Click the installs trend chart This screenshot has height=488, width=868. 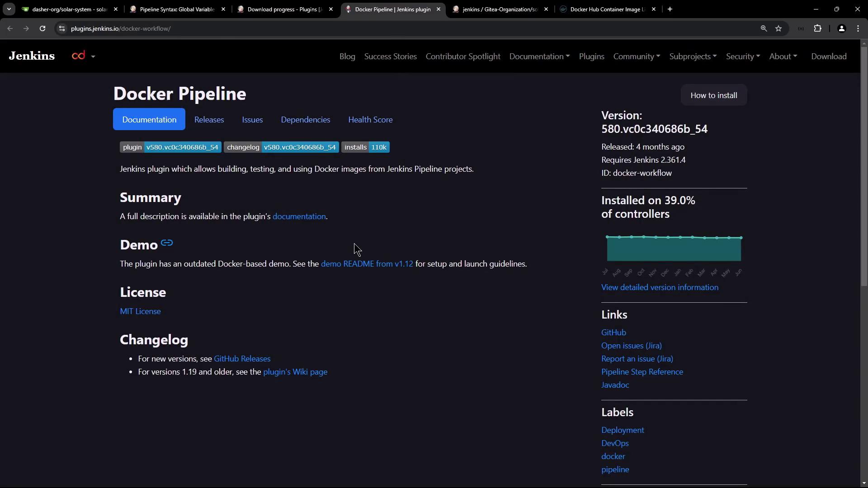pos(674,249)
